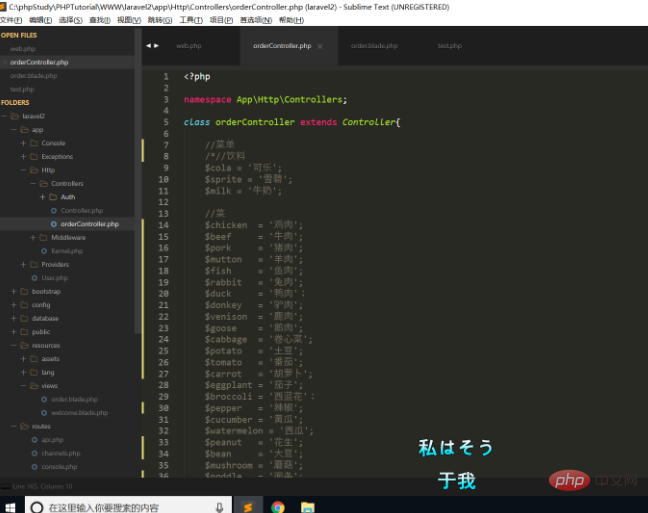Open the 选择(S) menu
This screenshot has height=513, width=648.
pos(71,20)
